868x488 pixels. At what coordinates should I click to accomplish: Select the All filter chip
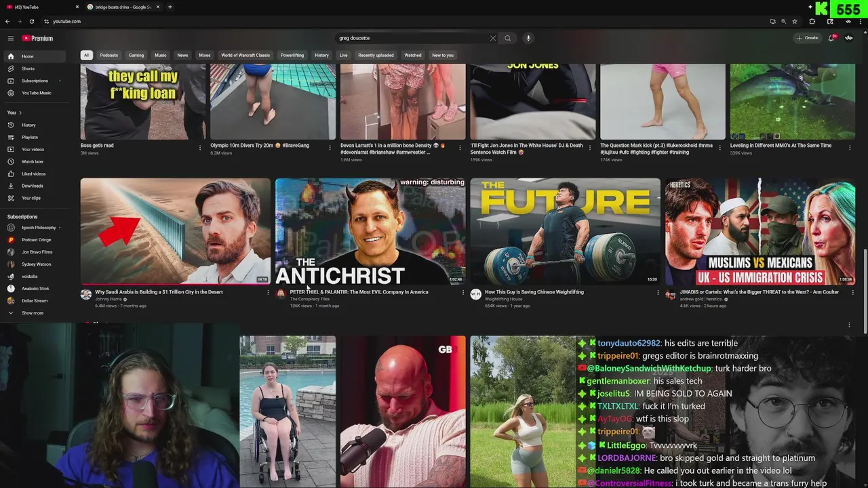coord(86,55)
